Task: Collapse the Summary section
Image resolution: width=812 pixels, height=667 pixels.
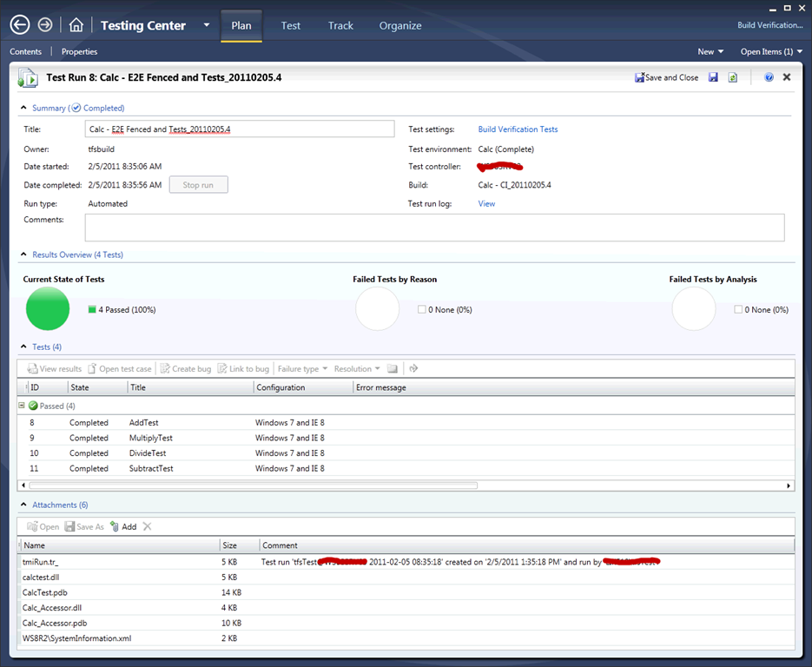Action: (23, 108)
